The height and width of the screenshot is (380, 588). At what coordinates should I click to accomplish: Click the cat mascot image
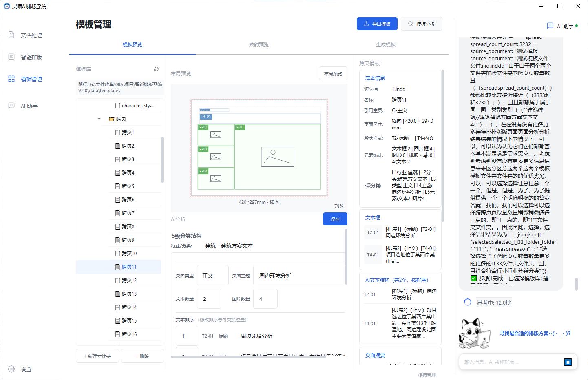475,334
